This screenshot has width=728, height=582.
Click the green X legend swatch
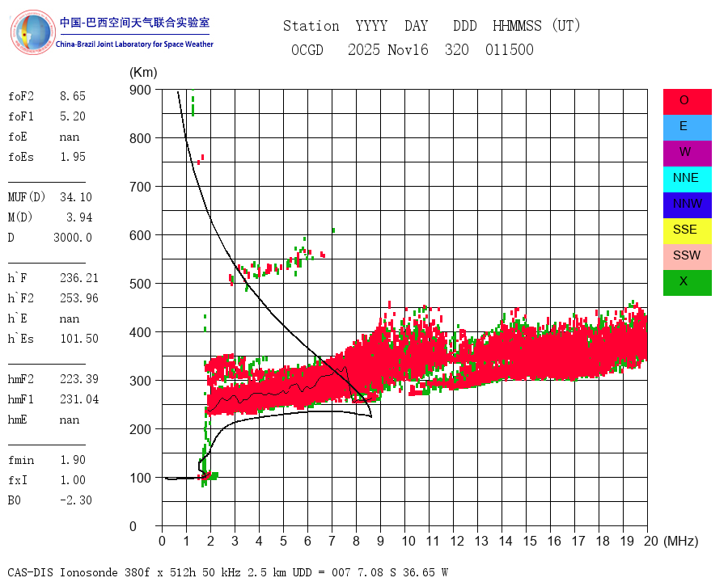[x=687, y=283]
